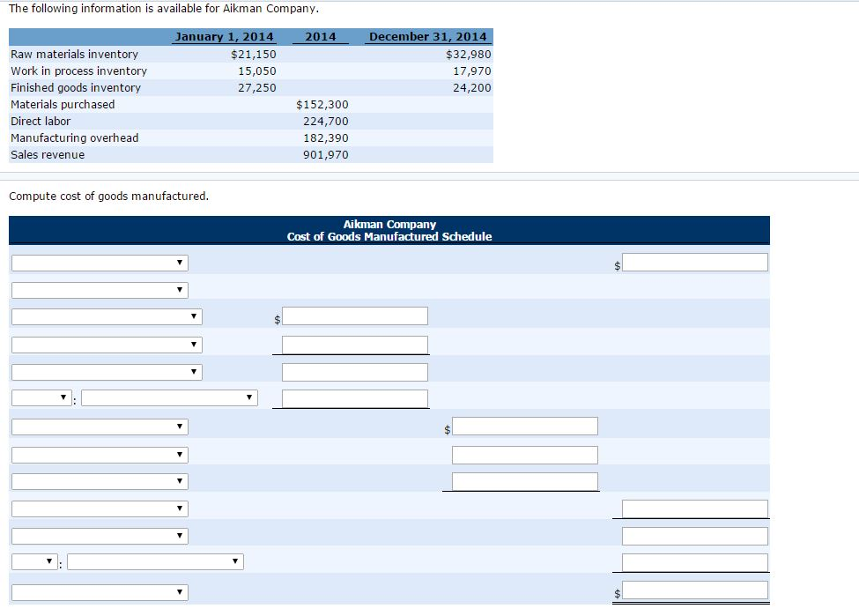The width and height of the screenshot is (859, 616).
Task: Click the fifth-row amount field
Action: pos(355,372)
